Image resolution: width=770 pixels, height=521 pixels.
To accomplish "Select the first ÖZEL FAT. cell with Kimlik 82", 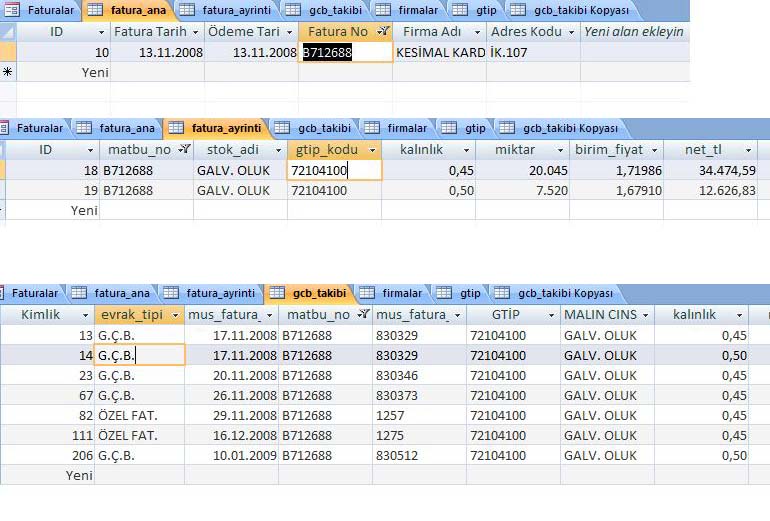I will [x=128, y=415].
